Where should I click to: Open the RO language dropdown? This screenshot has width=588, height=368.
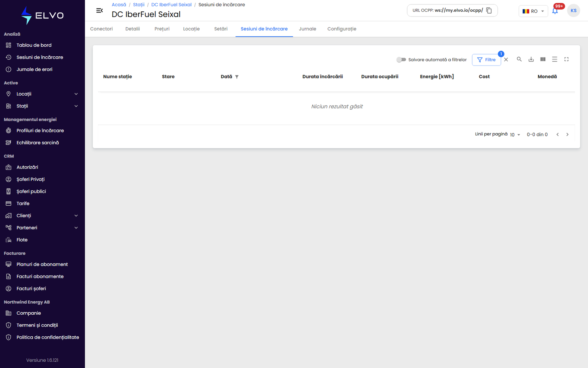click(x=533, y=11)
